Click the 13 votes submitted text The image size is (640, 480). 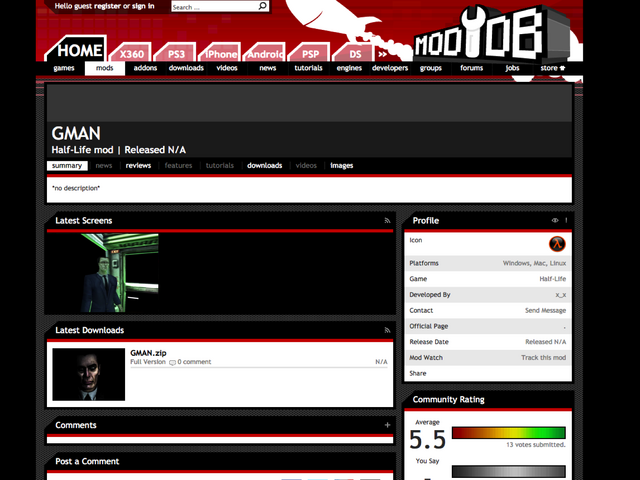click(x=536, y=445)
